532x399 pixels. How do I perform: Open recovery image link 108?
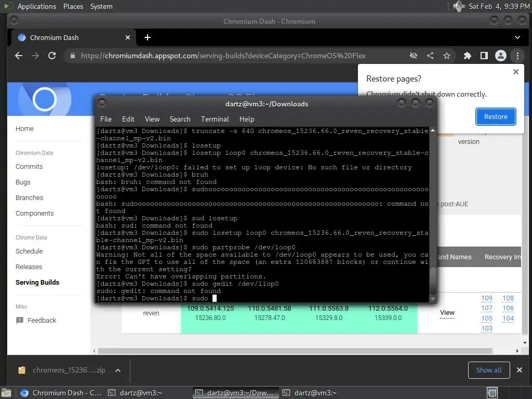coord(508,298)
